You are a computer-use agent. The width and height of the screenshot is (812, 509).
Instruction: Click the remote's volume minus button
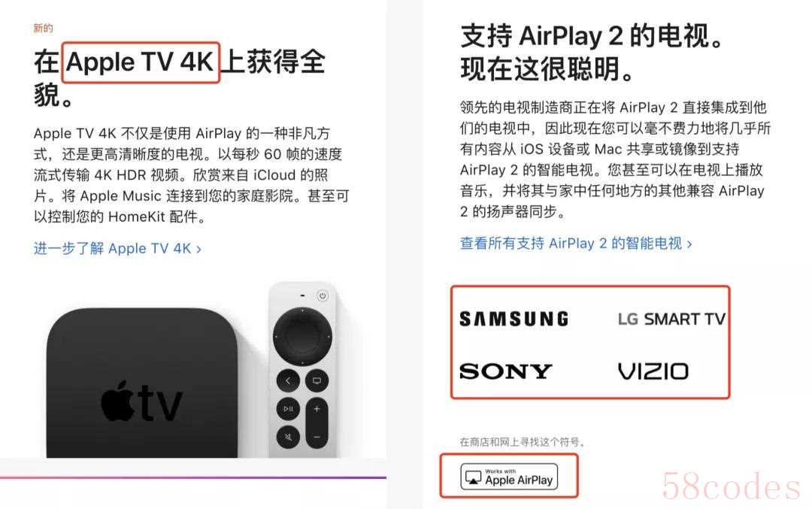[x=317, y=437]
